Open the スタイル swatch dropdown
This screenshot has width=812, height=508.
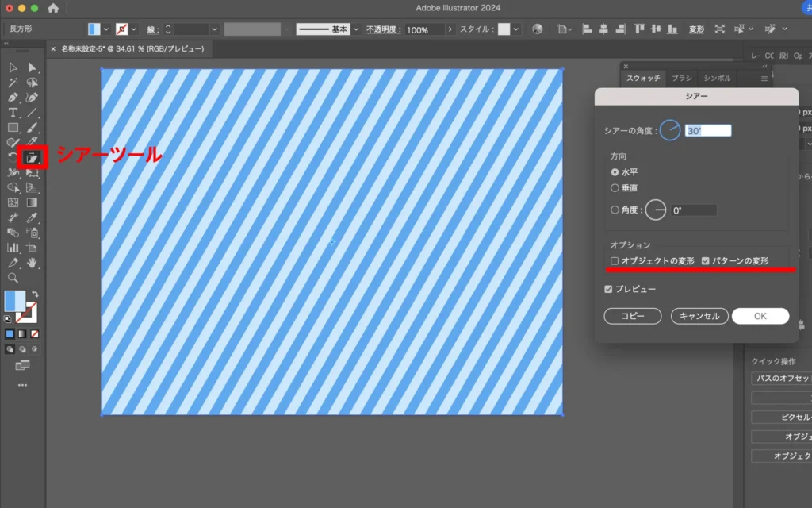[516, 29]
